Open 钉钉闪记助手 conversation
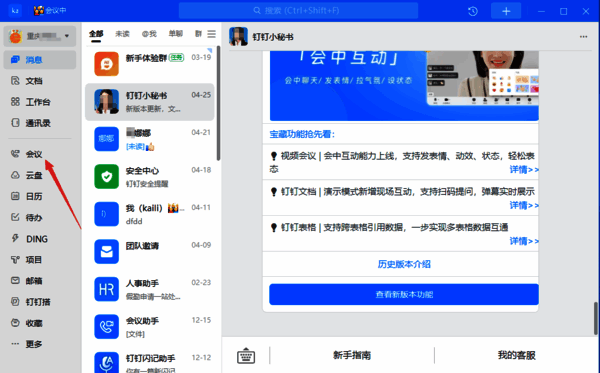This screenshot has width=600, height=373. (150, 362)
